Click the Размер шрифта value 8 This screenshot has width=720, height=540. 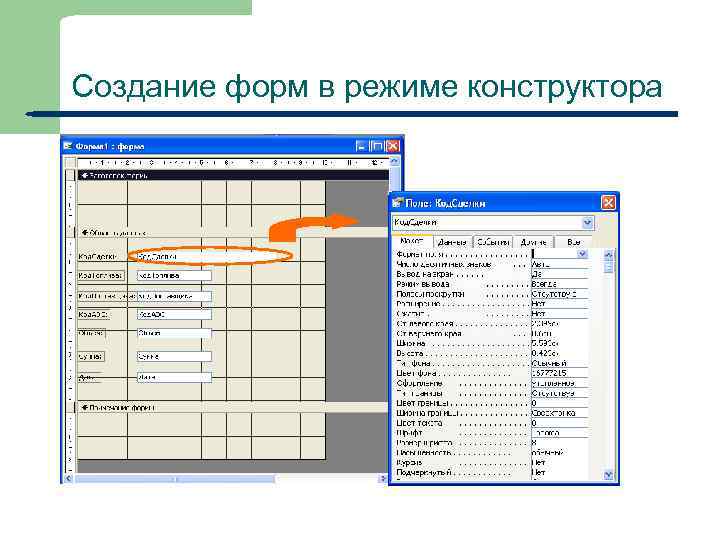(x=560, y=443)
